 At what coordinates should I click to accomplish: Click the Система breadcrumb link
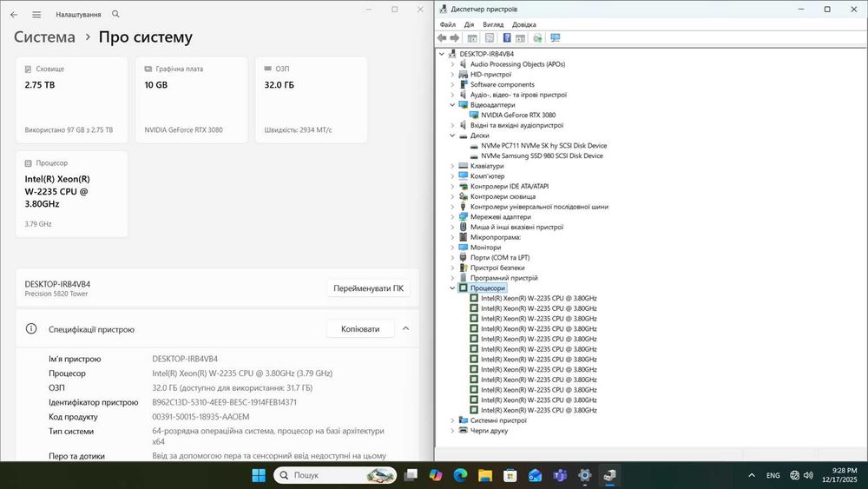[x=44, y=37]
